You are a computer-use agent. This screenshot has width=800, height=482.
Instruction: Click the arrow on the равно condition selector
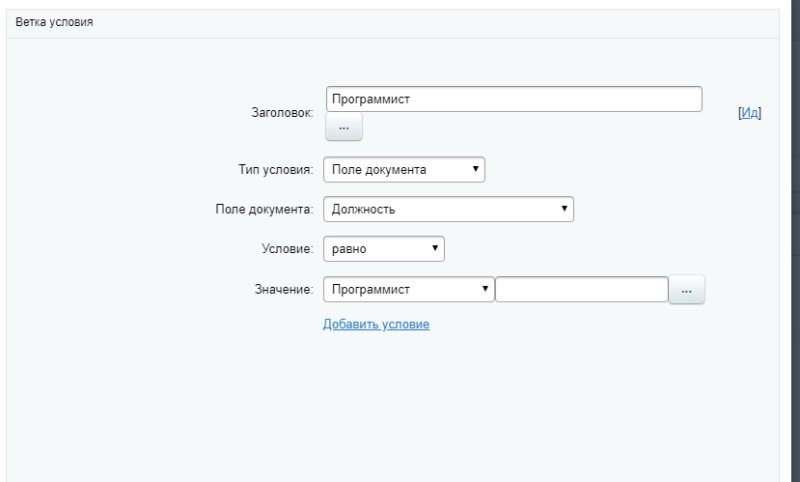tap(435, 249)
